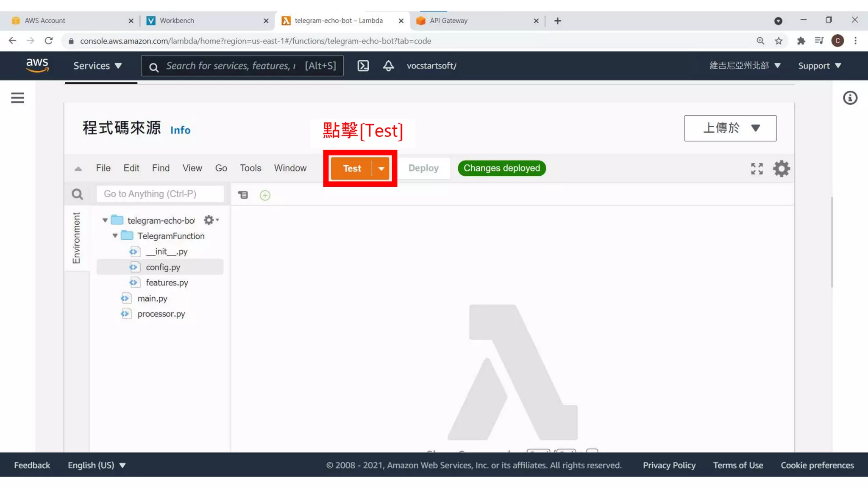Click the Go to Anything search field
Image resolution: width=868 pixels, height=488 pixels.
click(x=160, y=194)
